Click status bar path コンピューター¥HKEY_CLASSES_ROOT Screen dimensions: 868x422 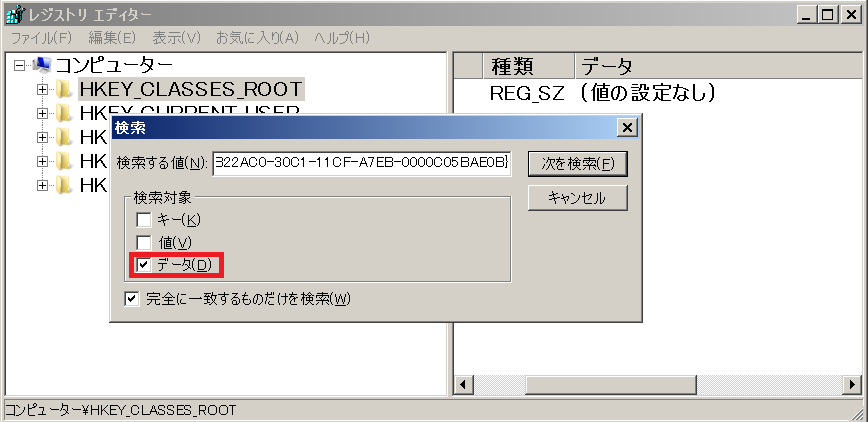[x=121, y=410]
